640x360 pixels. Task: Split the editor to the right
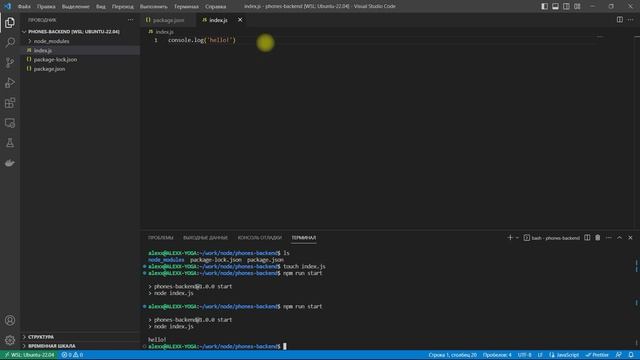(x=620, y=20)
